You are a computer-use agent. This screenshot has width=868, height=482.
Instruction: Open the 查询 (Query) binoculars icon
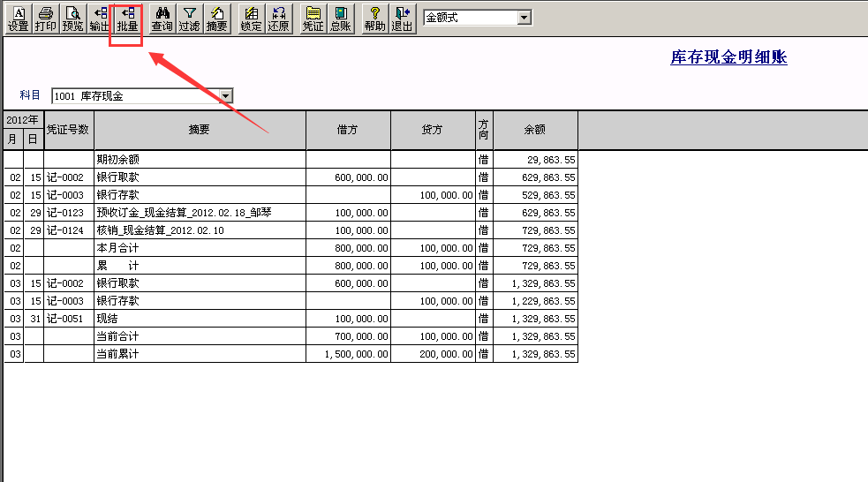162,19
